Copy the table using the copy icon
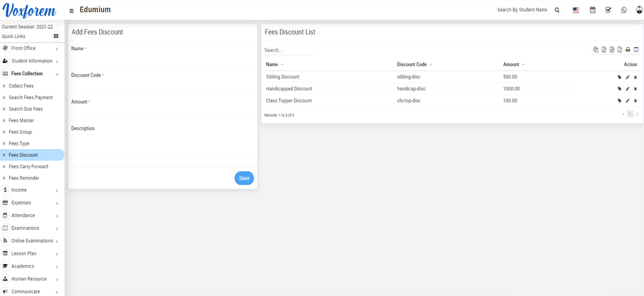This screenshot has height=296, width=644. 596,50
